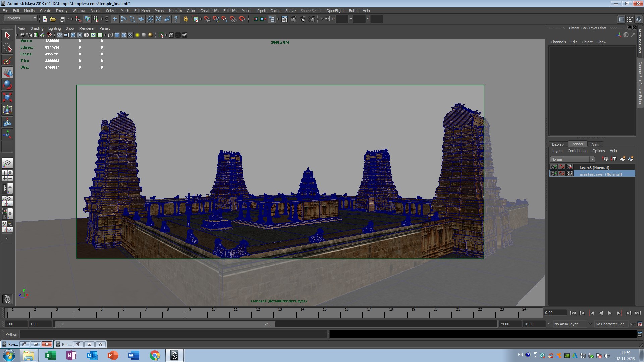Expand the No Anim Layer dropdown
The height and width of the screenshot is (362, 644).
[549, 324]
